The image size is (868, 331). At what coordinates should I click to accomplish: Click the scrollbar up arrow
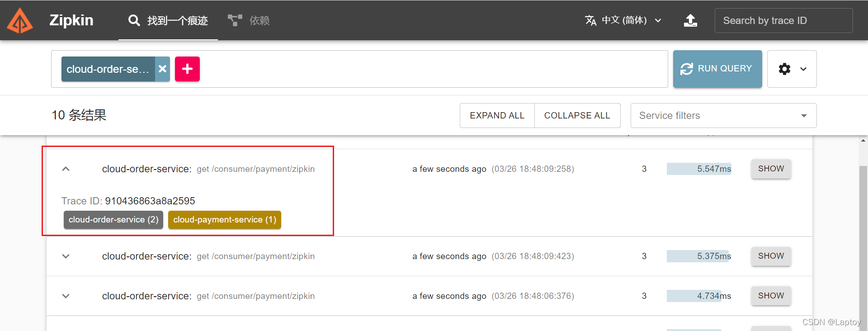point(863,141)
